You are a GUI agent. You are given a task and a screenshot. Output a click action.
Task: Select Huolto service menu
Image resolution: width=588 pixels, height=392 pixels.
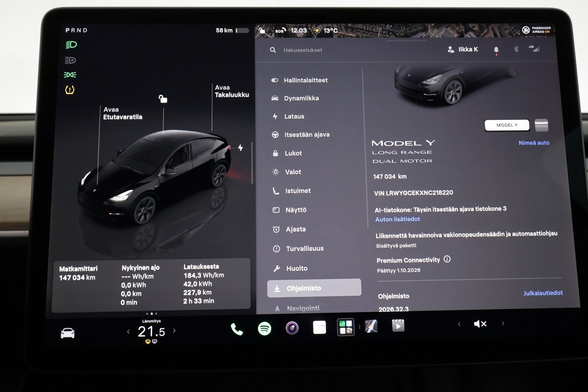290,269
